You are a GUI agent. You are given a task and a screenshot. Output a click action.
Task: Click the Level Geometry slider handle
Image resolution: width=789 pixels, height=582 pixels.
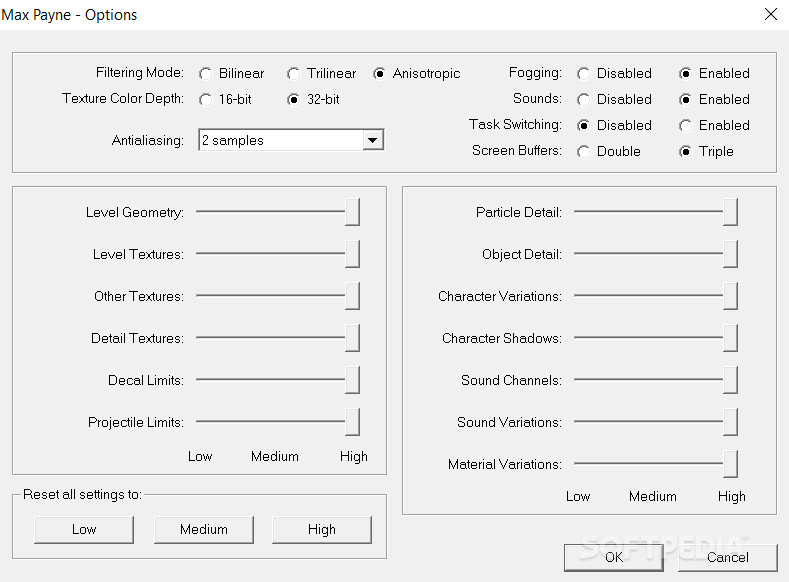[352, 212]
